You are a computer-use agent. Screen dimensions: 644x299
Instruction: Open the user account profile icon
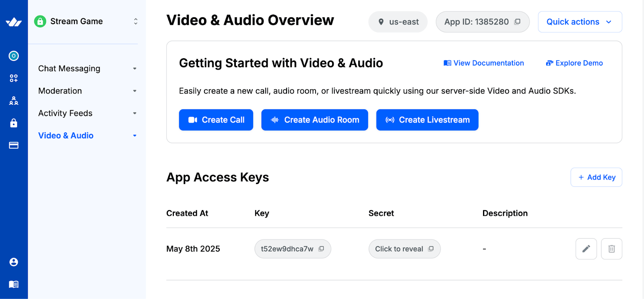pyautogui.click(x=14, y=262)
